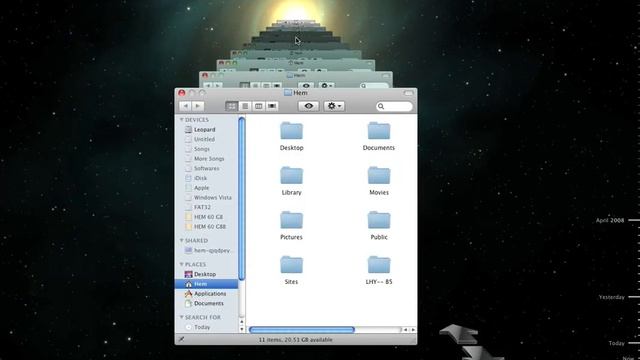Click the Quick Look eye button
Image resolution: width=640 pixels, height=360 pixels.
pyautogui.click(x=309, y=106)
